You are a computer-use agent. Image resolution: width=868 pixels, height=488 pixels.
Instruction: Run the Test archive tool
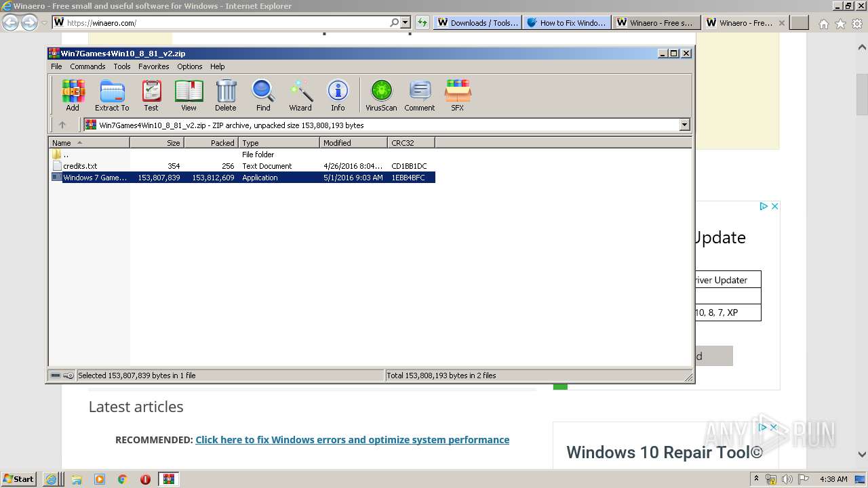click(x=151, y=95)
